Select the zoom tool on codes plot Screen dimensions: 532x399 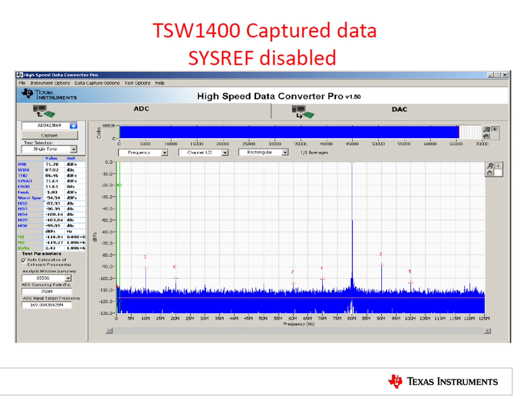[x=486, y=129]
